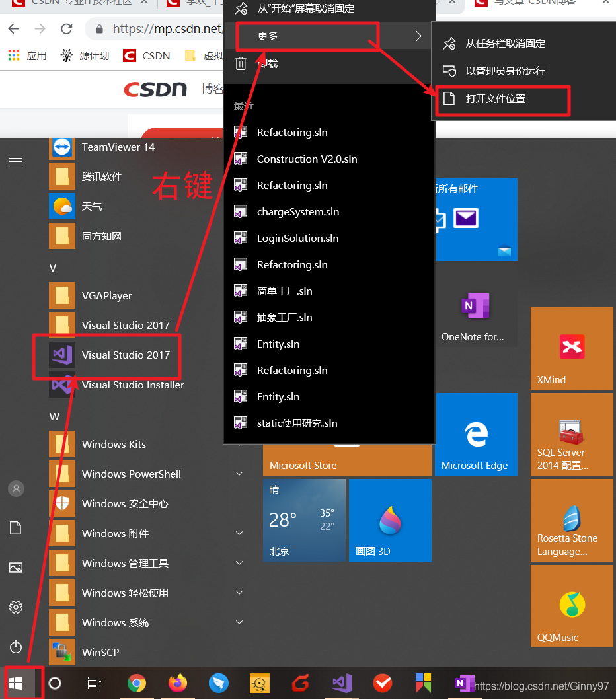Open the Windows Start button
This screenshot has height=699, width=616.
click(x=16, y=682)
